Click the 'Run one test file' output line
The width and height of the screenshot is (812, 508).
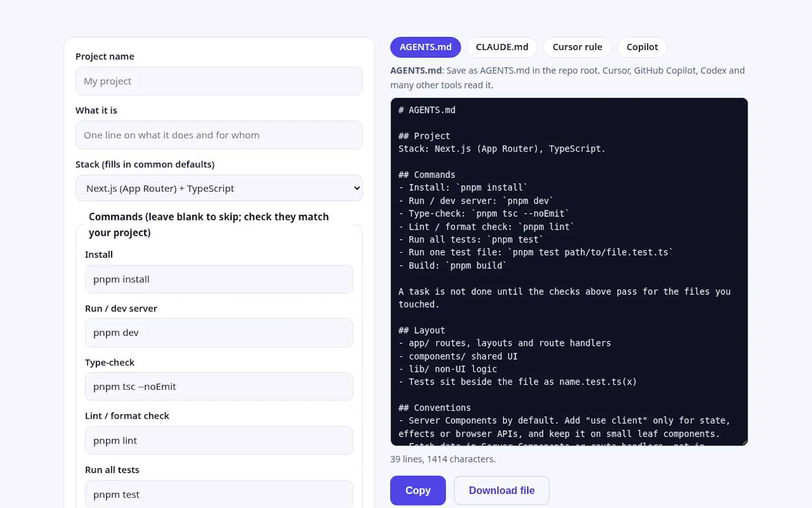535,252
